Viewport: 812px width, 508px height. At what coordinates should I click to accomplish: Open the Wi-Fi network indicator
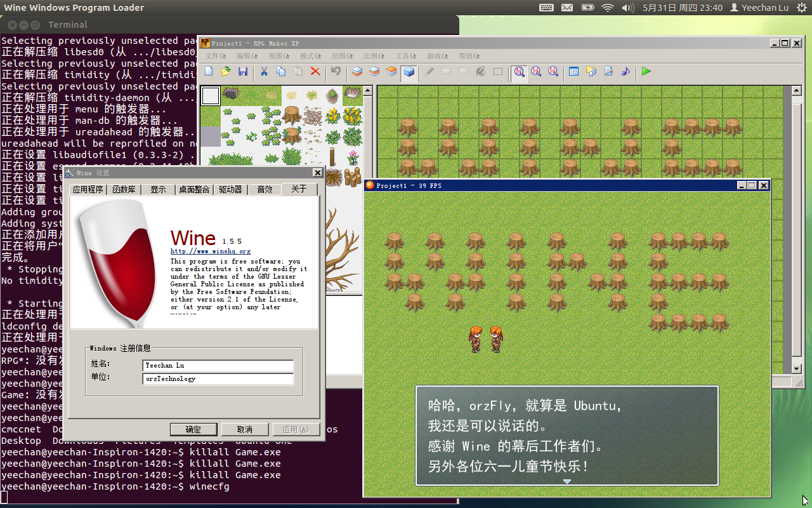click(608, 8)
